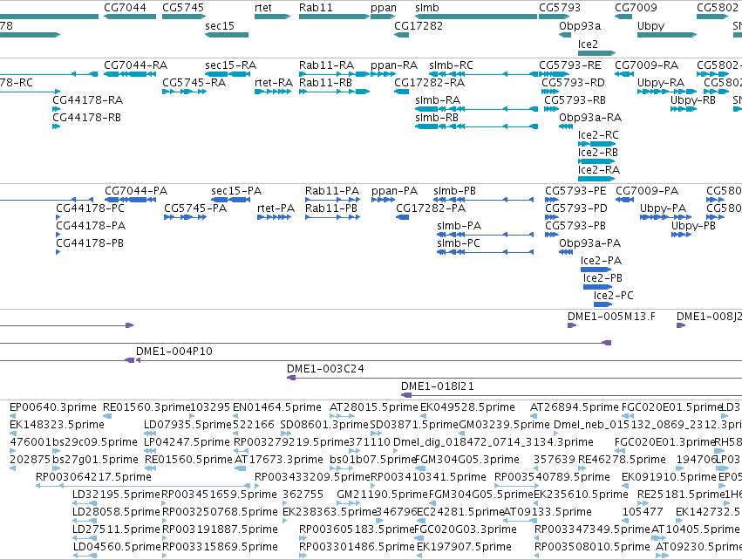Viewport: 742px width, 560px height.
Task: Click the slmb-PC protein label
Action: [458, 242]
